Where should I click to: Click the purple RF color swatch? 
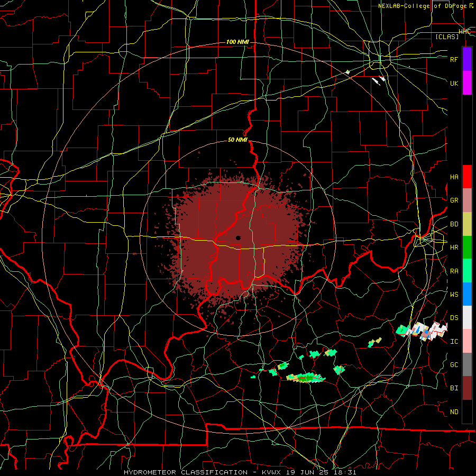(467, 59)
